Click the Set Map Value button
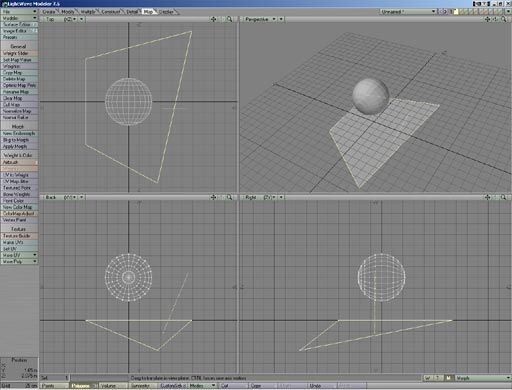The image size is (512, 390). [x=19, y=60]
